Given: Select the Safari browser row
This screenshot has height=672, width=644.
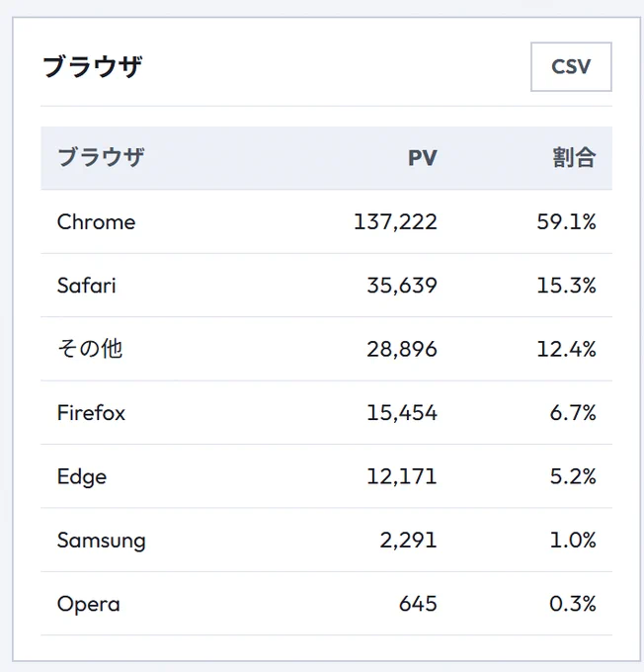Looking at the screenshot, I should coord(327,286).
